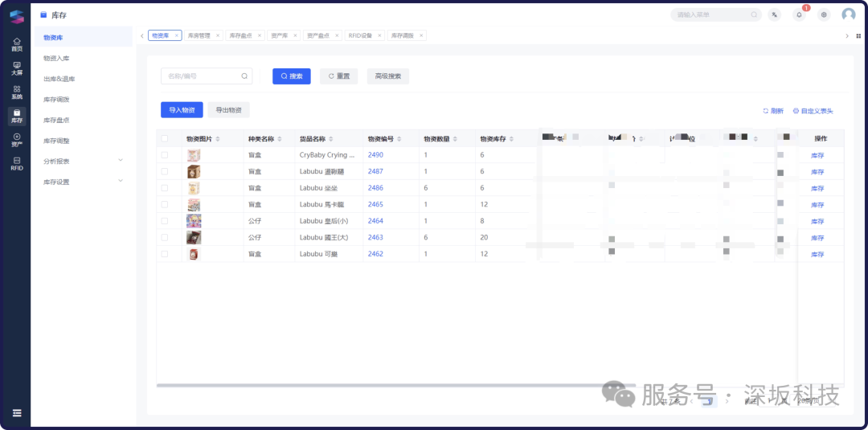This screenshot has height=430, width=868.
Task: Sort by 种类名称 column
Action: click(280, 139)
